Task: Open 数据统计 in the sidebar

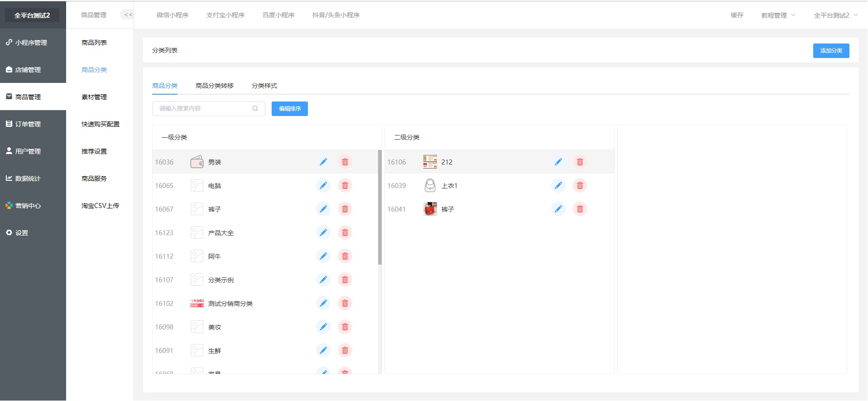Action: point(33,178)
